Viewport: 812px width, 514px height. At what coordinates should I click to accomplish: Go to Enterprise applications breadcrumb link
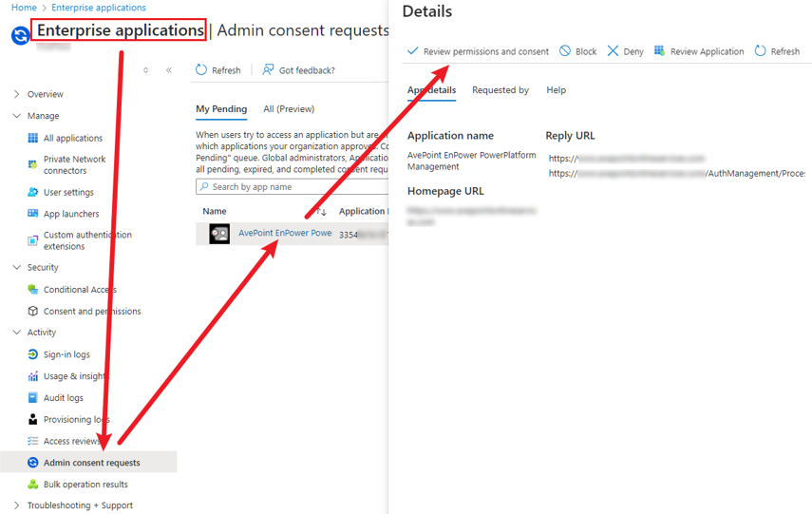[99, 8]
